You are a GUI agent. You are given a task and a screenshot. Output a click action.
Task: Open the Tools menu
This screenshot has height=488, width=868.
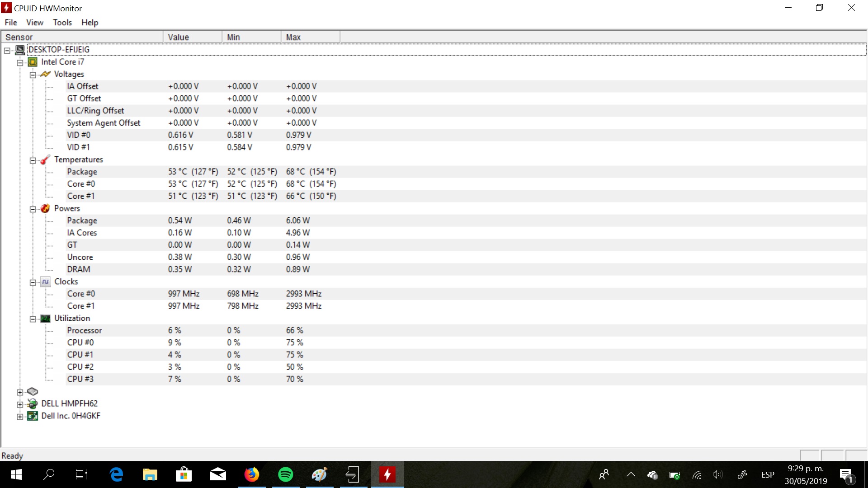(62, 23)
